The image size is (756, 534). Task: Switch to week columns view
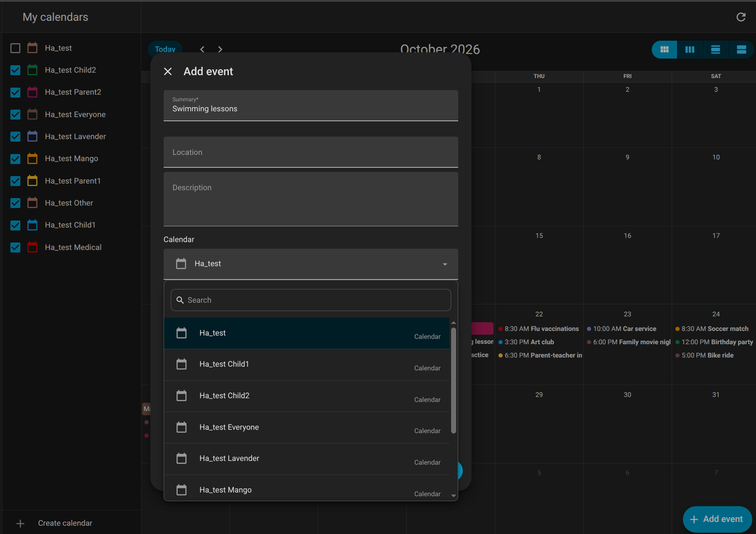pos(690,50)
